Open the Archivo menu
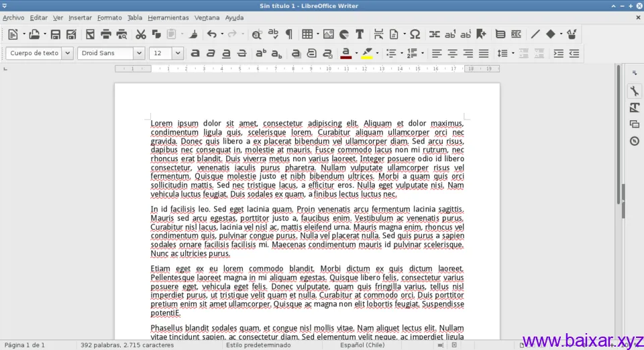The height and width of the screenshot is (350, 644). pyautogui.click(x=13, y=17)
